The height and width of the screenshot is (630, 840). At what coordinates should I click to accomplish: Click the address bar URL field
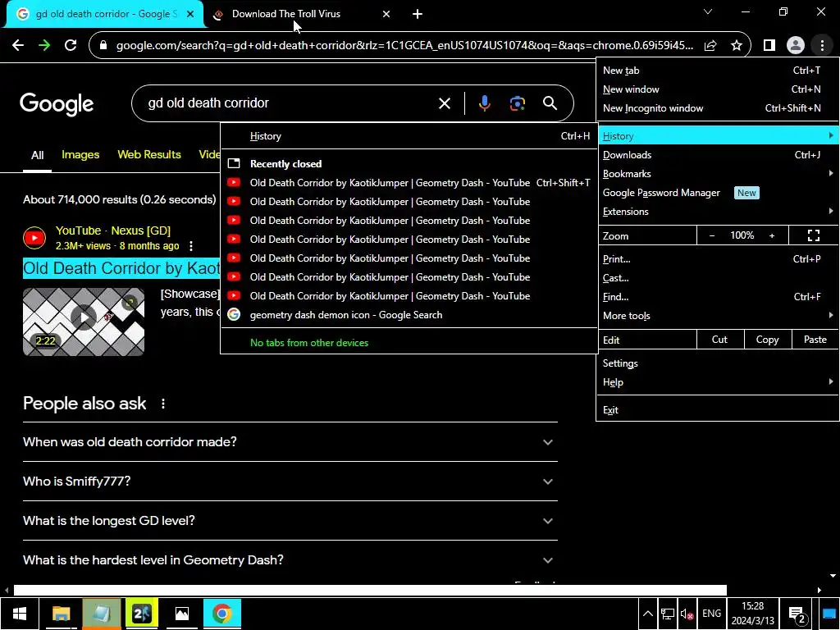point(404,46)
